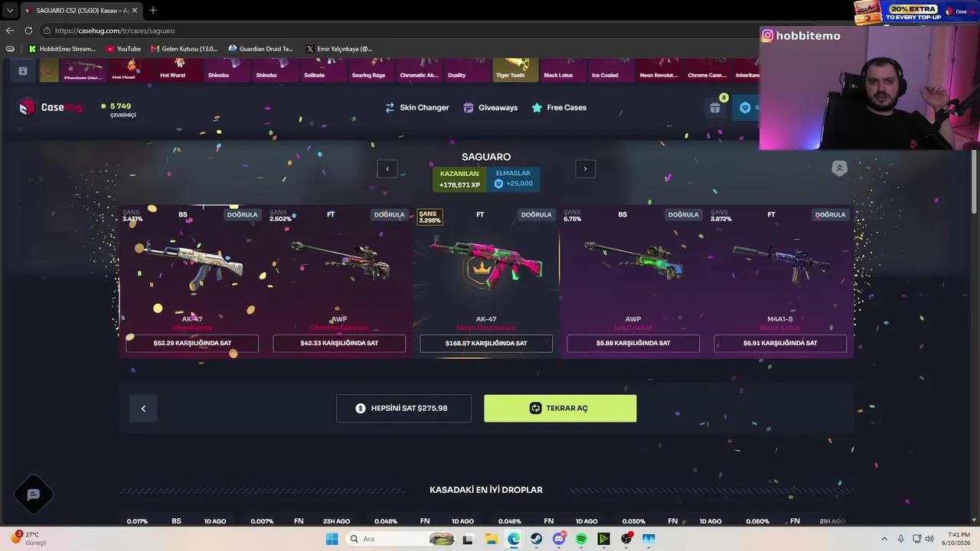
Task: Click the AWP Chrome Cannon skin image
Action: pyautogui.click(x=339, y=262)
